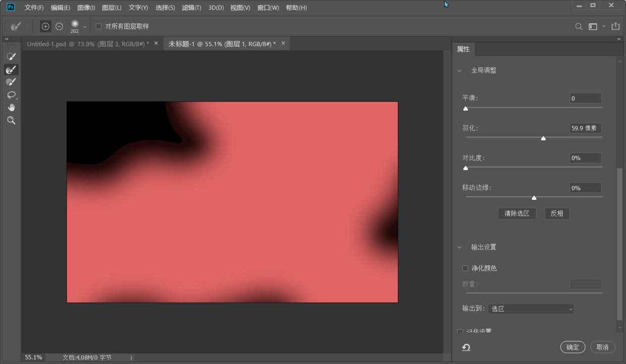Switch to subtract-from-selection brush mode
Viewport: 626px width, 364px height.
59,26
